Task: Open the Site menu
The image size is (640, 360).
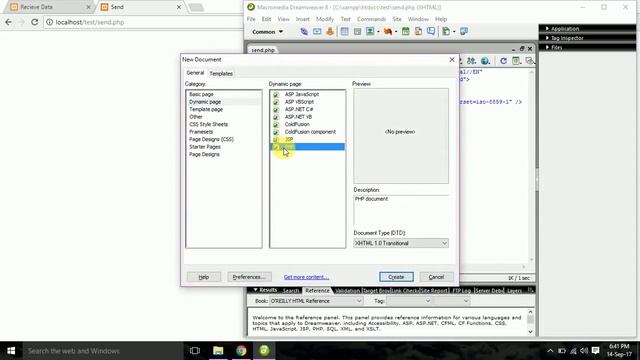Action: click(x=397, y=19)
